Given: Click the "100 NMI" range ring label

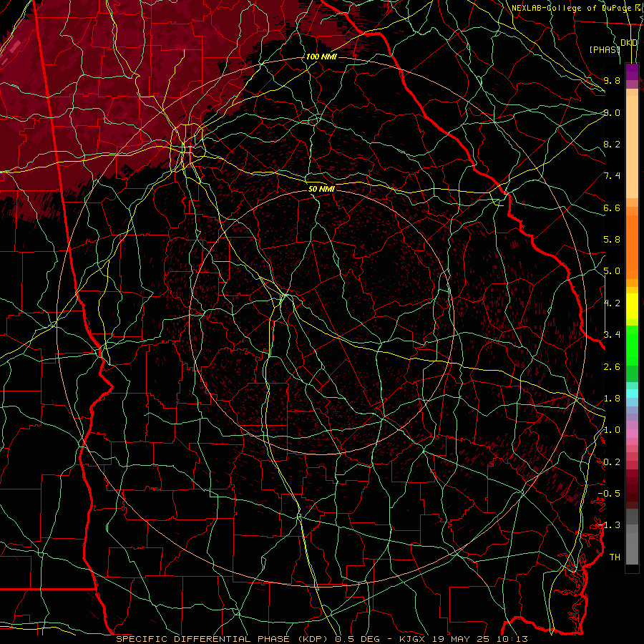Looking at the screenshot, I should tap(321, 57).
